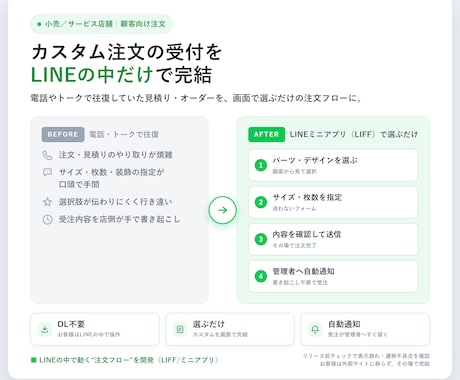Select the パーツ・デザインを選ぶ step card

pos(333,165)
